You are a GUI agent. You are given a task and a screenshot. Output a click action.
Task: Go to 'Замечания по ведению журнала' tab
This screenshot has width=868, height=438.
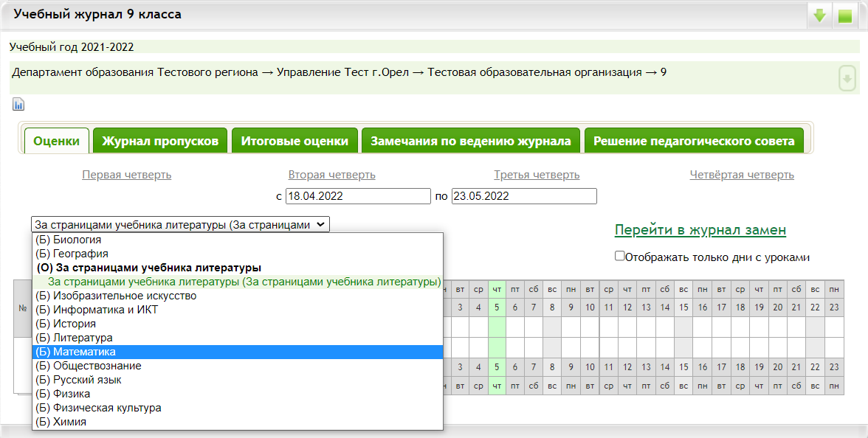coord(470,141)
